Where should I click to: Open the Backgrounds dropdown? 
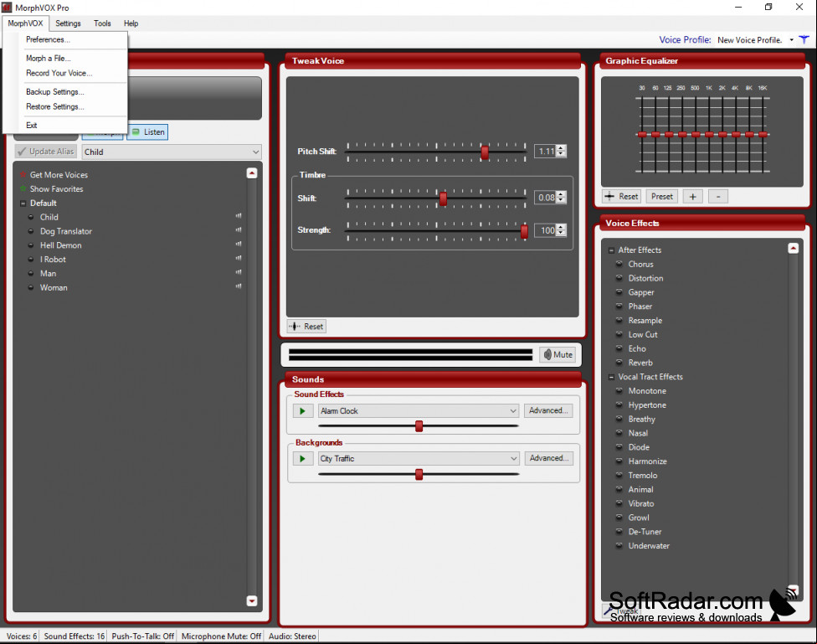click(419, 459)
